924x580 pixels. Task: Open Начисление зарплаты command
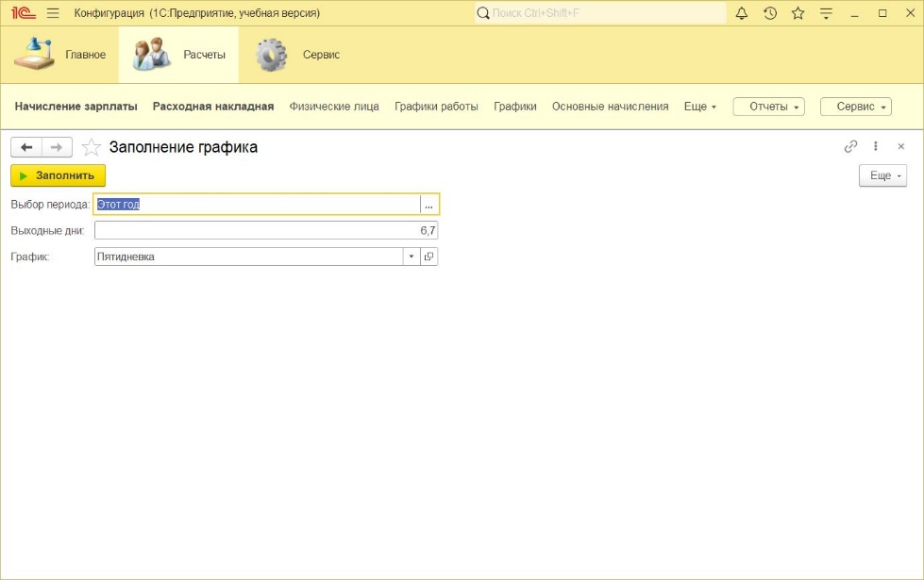click(x=76, y=107)
